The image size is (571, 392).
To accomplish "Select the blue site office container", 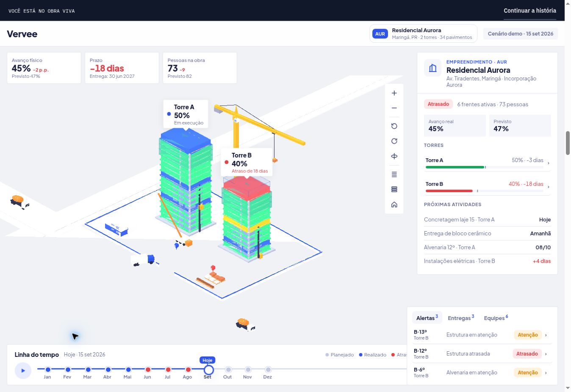I will [x=116, y=229].
